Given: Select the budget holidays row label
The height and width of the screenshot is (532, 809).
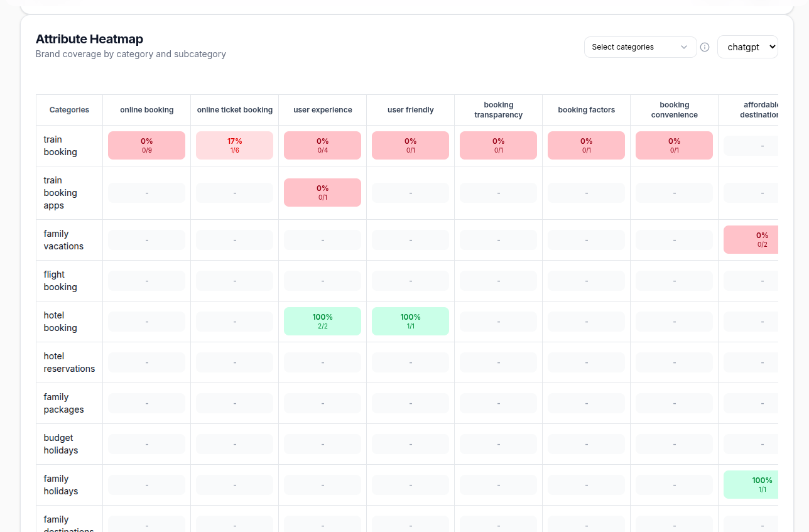Looking at the screenshot, I should pos(61,444).
